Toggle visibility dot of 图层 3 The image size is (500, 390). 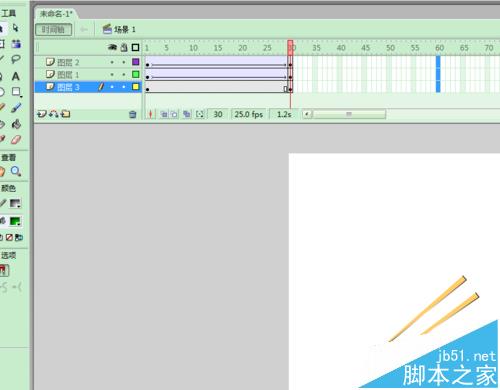pyautogui.click(x=112, y=87)
